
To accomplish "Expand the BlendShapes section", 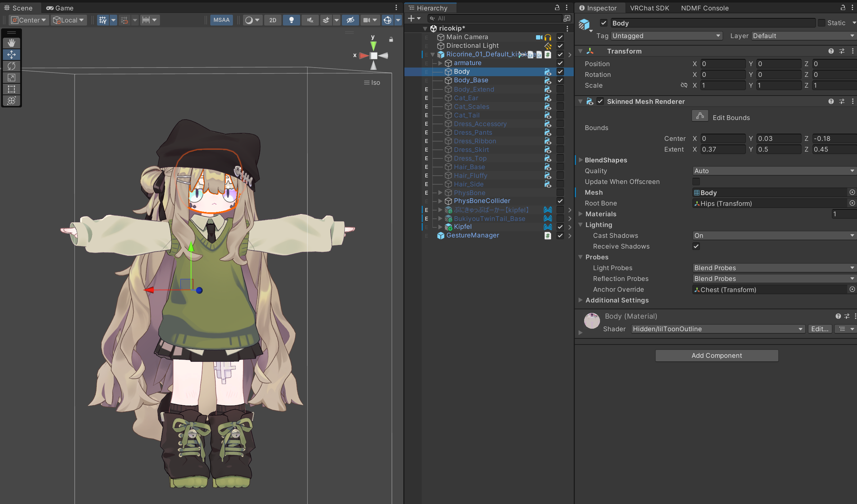I will (581, 160).
